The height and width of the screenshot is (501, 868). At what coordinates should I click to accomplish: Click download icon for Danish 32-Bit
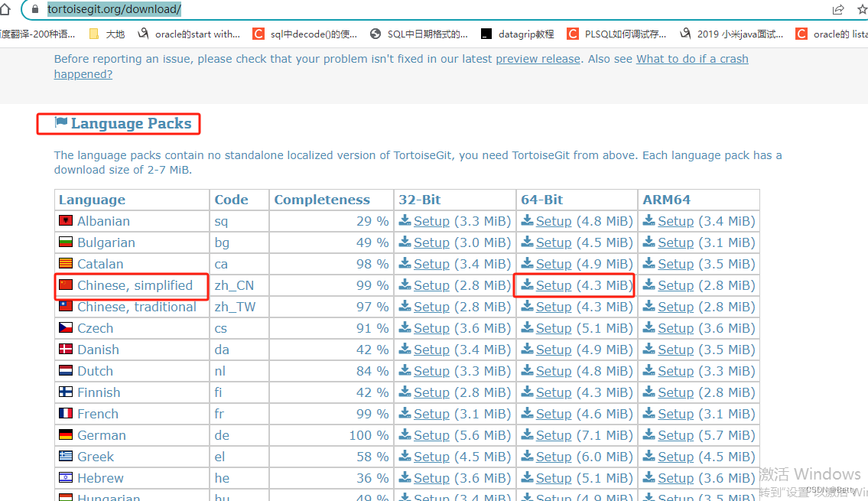tap(405, 349)
